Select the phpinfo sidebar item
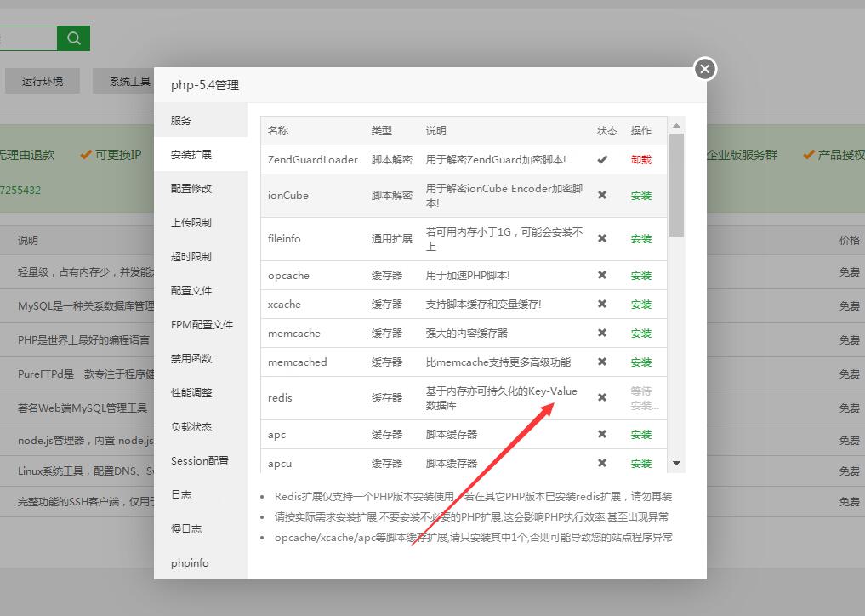 [x=190, y=562]
